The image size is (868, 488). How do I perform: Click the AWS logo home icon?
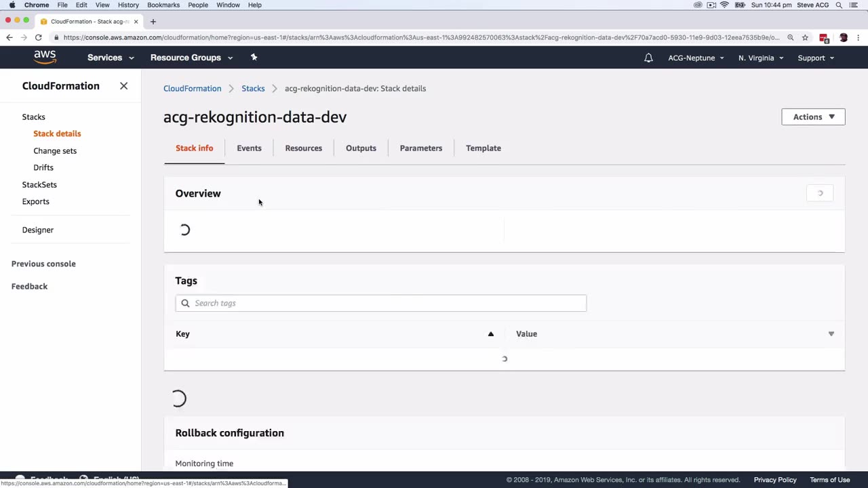coord(45,58)
